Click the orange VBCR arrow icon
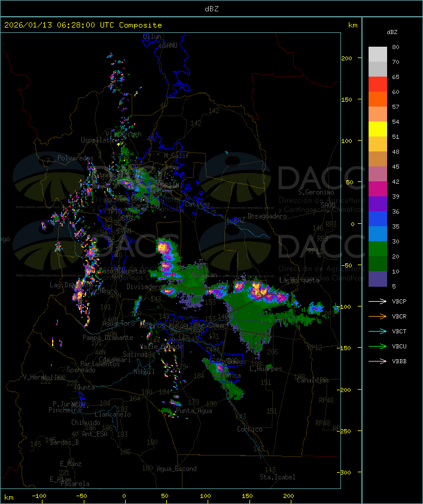Screen dimensions: 423x504 (378, 316)
